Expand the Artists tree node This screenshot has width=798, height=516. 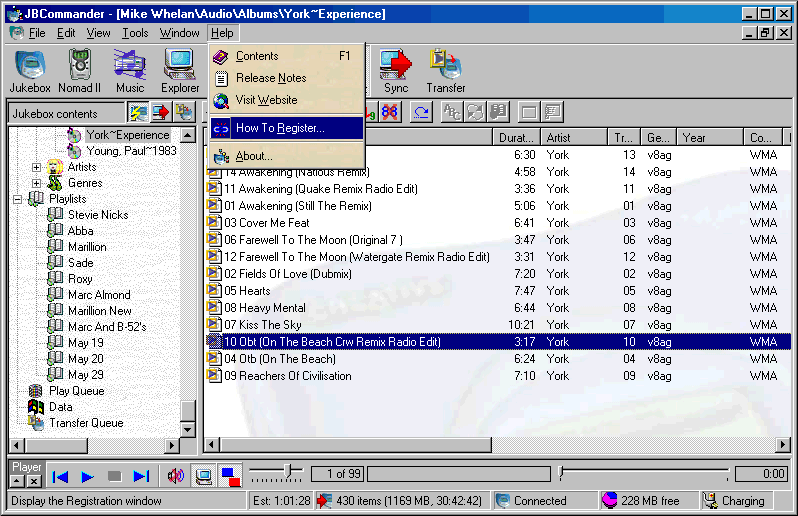[x=37, y=167]
